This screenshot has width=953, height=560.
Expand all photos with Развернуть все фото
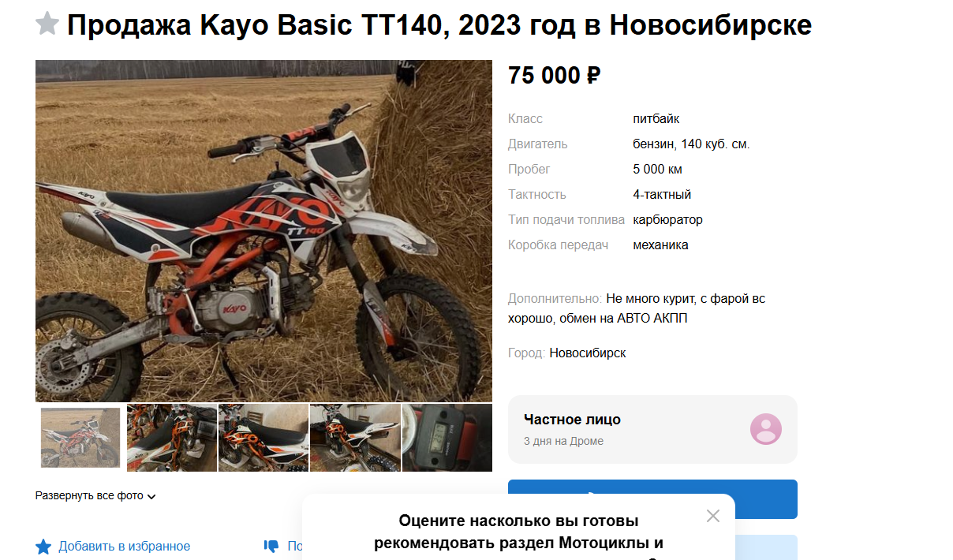(x=89, y=496)
